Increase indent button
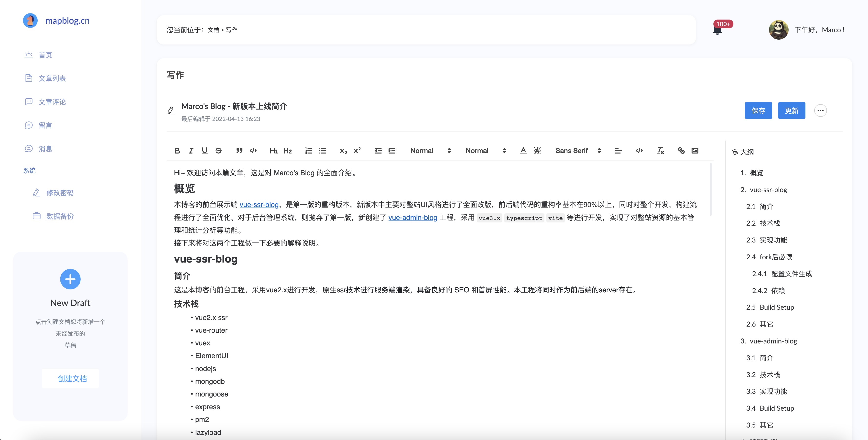Viewport: 868px width, 440px height. pos(392,151)
